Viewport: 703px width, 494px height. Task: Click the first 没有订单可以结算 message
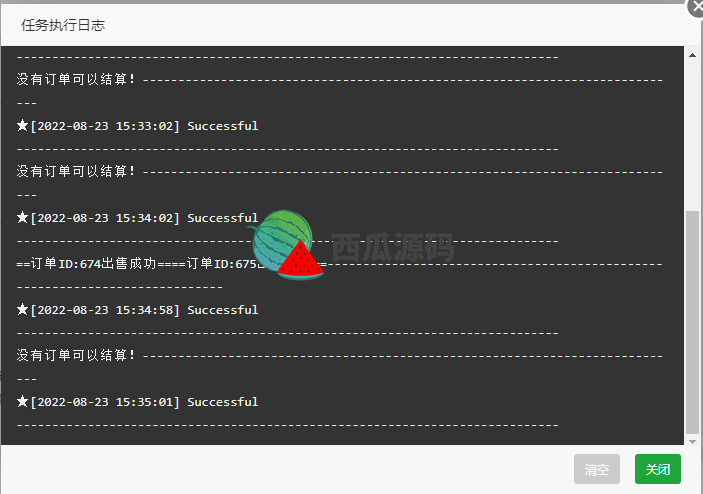76,79
